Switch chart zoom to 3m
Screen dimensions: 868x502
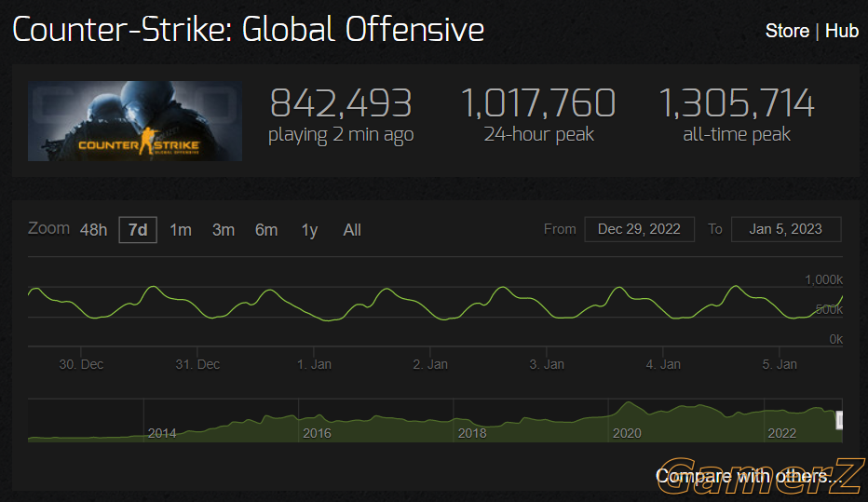(x=224, y=230)
